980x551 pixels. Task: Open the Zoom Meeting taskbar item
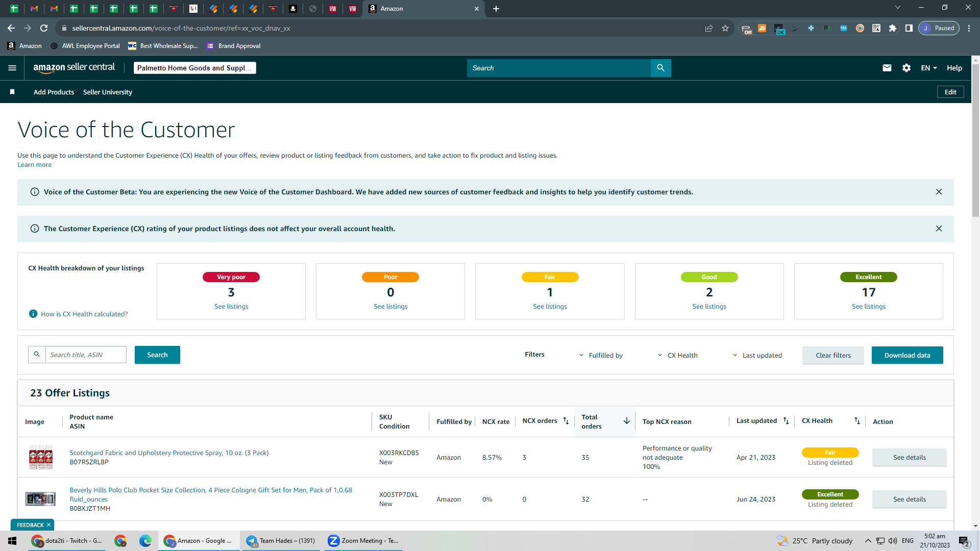(x=363, y=541)
